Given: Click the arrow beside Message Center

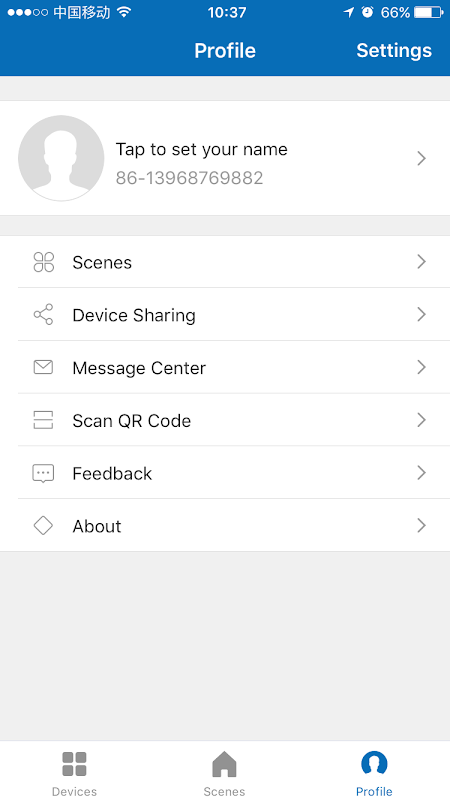Looking at the screenshot, I should click(x=421, y=367).
